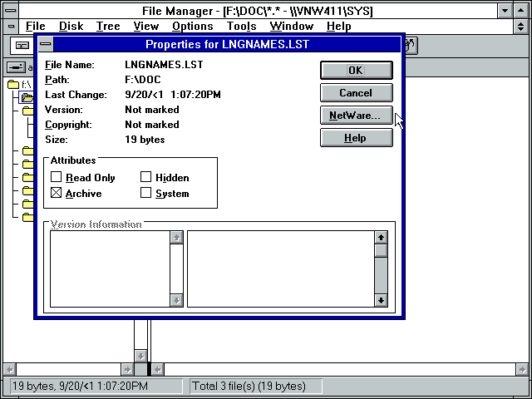Open the Disk menu
This screenshot has width=532, height=399.
tap(71, 26)
